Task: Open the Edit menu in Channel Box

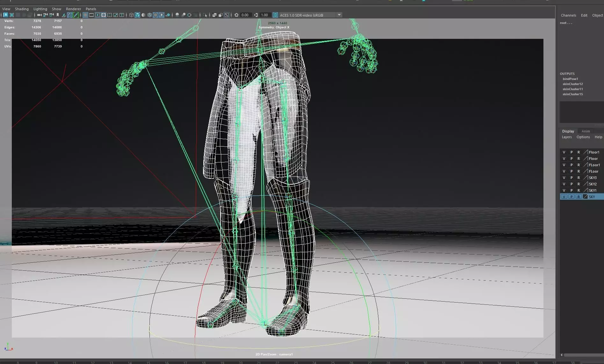Action: tap(584, 15)
